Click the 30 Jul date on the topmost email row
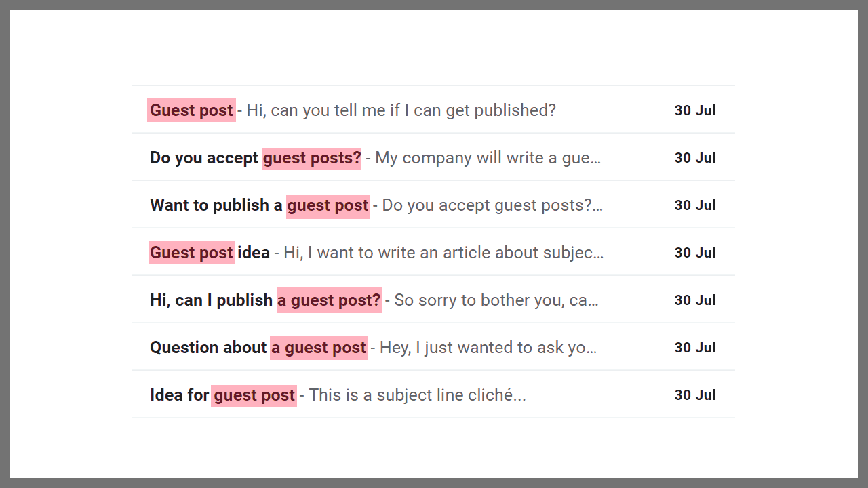 pos(695,110)
